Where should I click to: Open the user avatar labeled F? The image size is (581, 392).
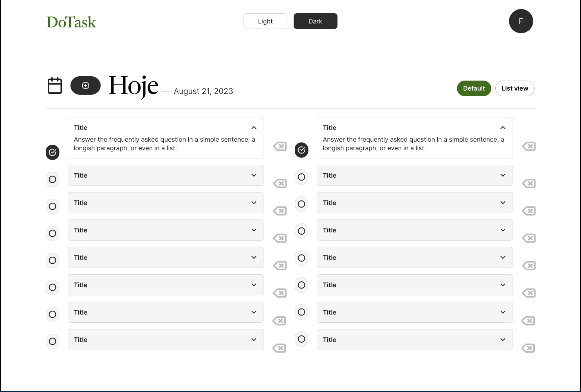[x=521, y=21]
